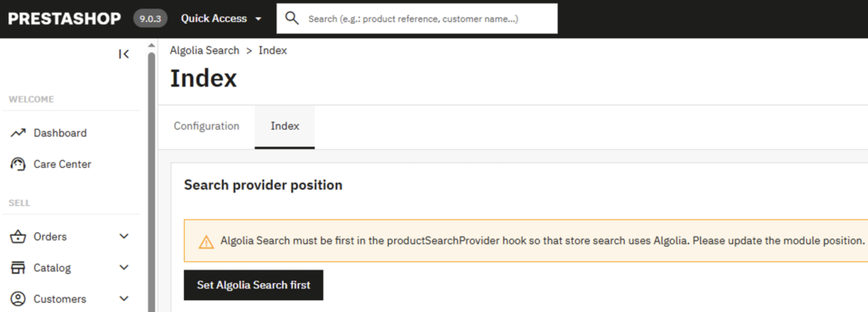The width and height of the screenshot is (868, 312).
Task: Click the Index breadcrumb item
Action: tap(272, 50)
